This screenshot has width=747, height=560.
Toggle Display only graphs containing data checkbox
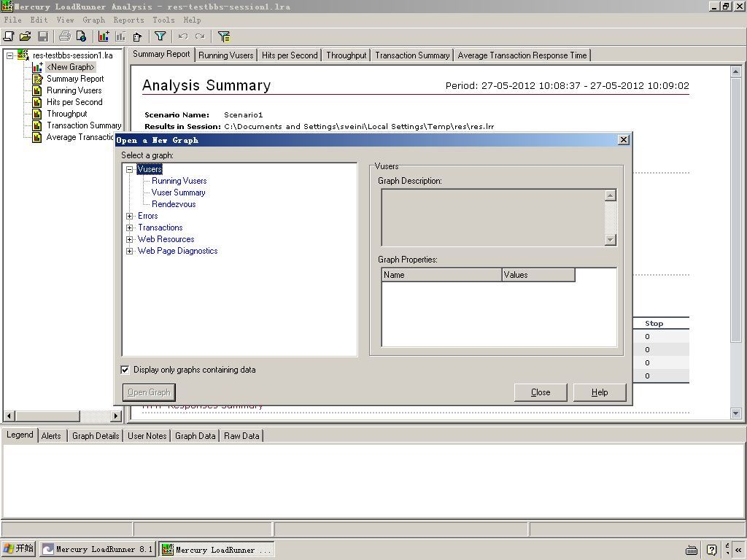[125, 370]
